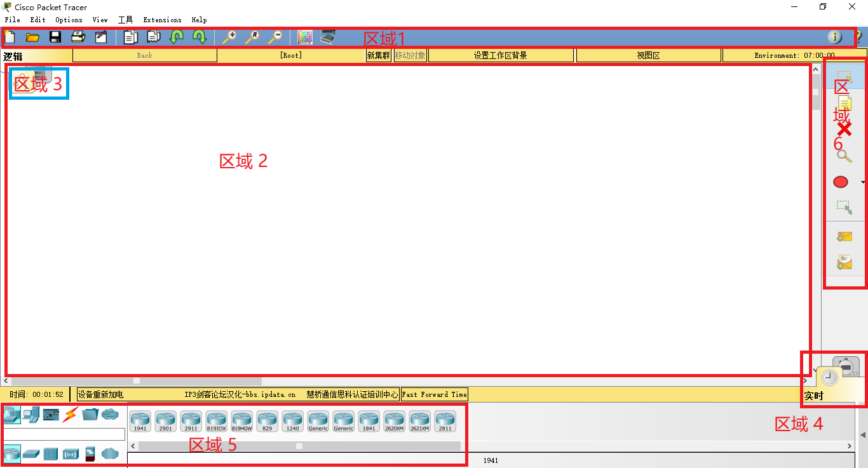The image size is (868, 468).
Task: Open the Options menu
Action: (69, 20)
